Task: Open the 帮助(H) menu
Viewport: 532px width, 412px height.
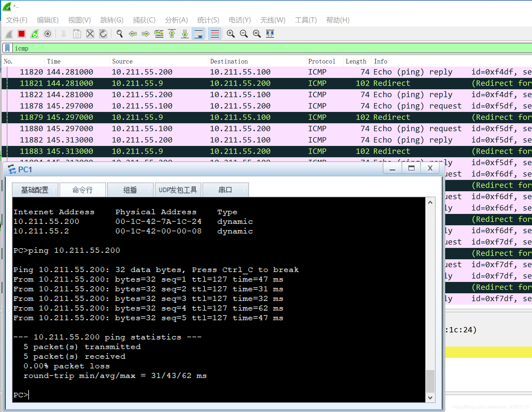Action: click(338, 20)
